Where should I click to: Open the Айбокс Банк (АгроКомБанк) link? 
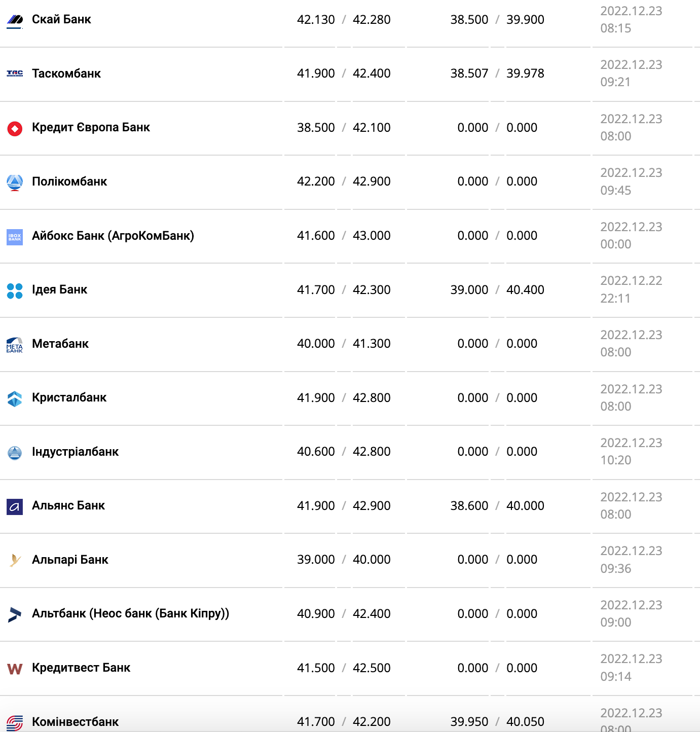113,236
